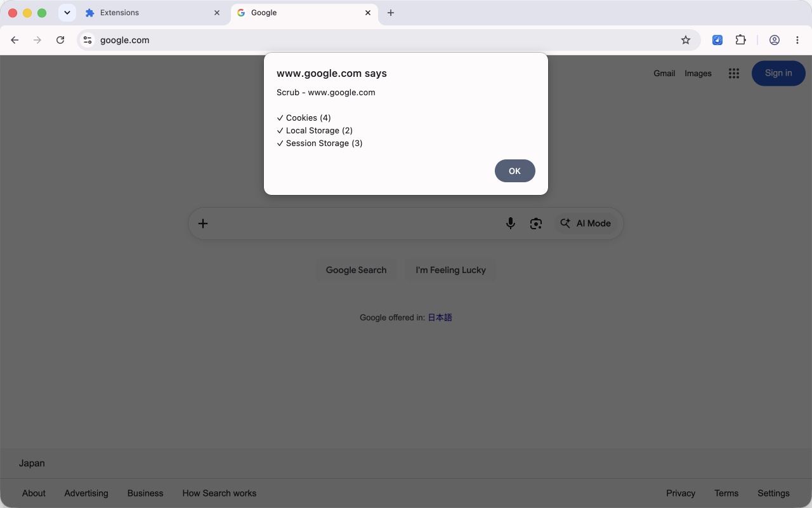Minimize the window with the yellow button

click(27, 13)
